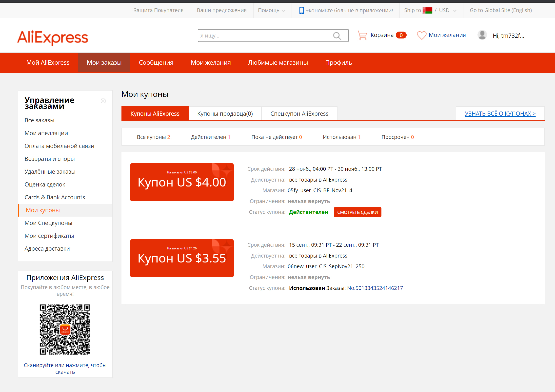Open Мои Спецкупоны in sidebar
The width and height of the screenshot is (555, 392).
(48, 223)
